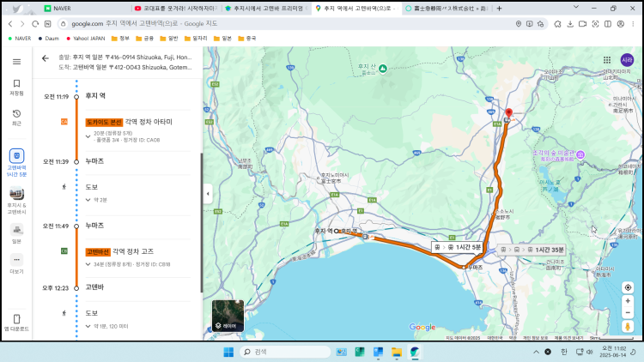Click 후지 역 departure stop name
This screenshot has width=644, height=362.
pos(95,95)
